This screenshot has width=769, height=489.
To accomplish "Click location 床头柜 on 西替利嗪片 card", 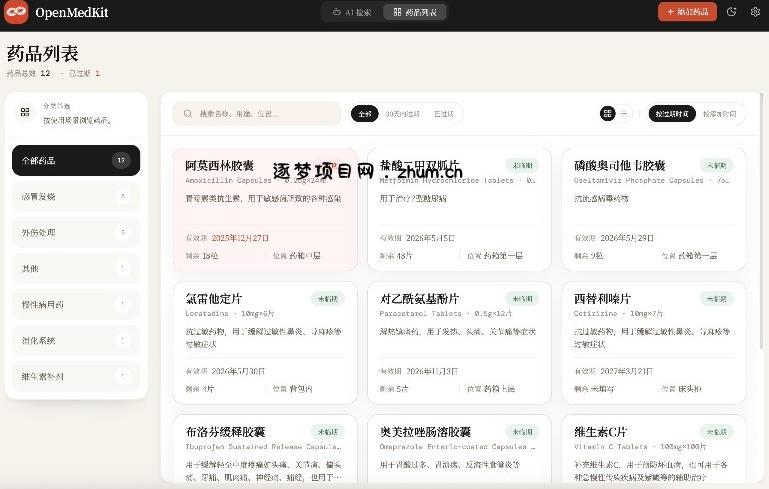I will (x=690, y=389).
